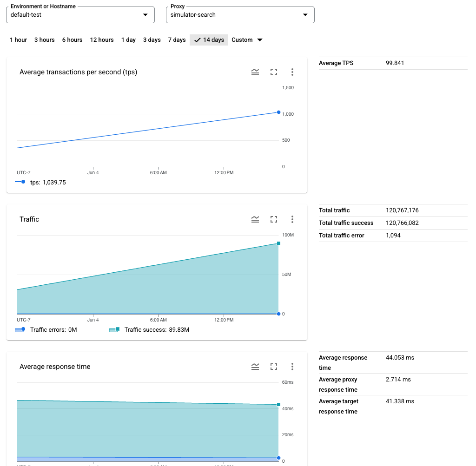The width and height of the screenshot is (476, 466).
Task: Click the endpoint dot on the tps line
Action: pos(278,112)
